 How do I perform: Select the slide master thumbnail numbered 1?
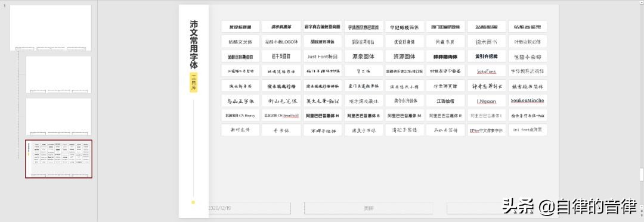[51, 28]
